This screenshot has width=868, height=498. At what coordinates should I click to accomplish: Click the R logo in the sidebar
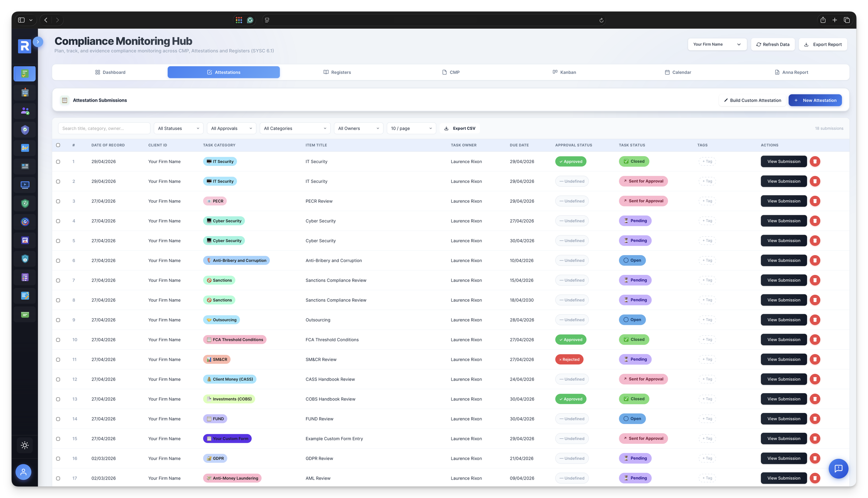pyautogui.click(x=24, y=46)
